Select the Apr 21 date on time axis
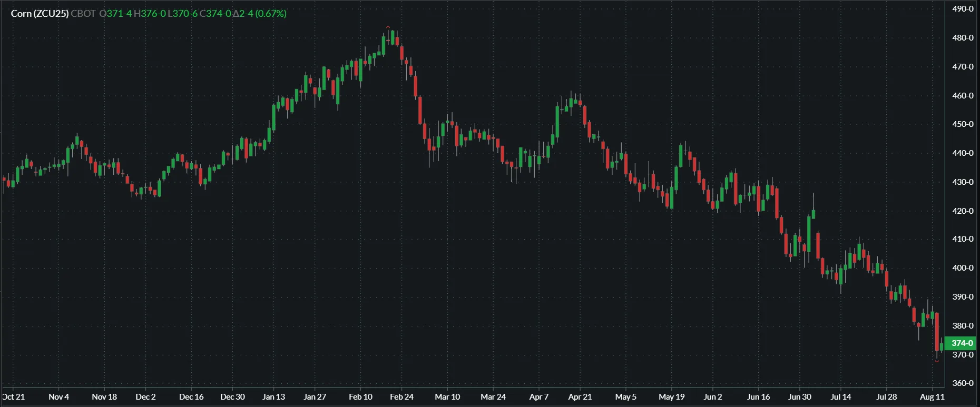 (580, 397)
